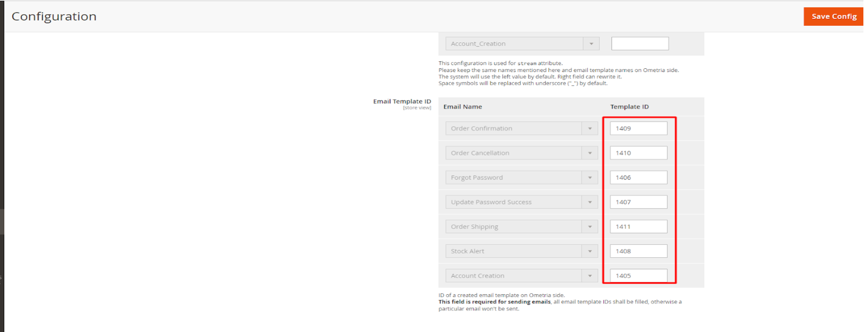Select the template ID field showing 1410

639,153
